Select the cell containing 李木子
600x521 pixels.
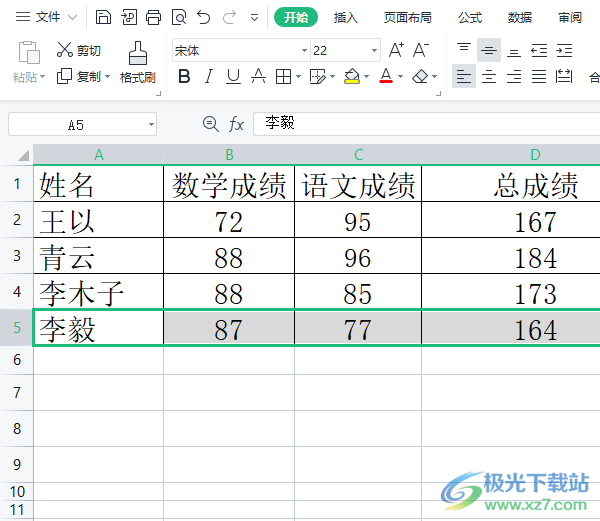pyautogui.click(x=99, y=292)
